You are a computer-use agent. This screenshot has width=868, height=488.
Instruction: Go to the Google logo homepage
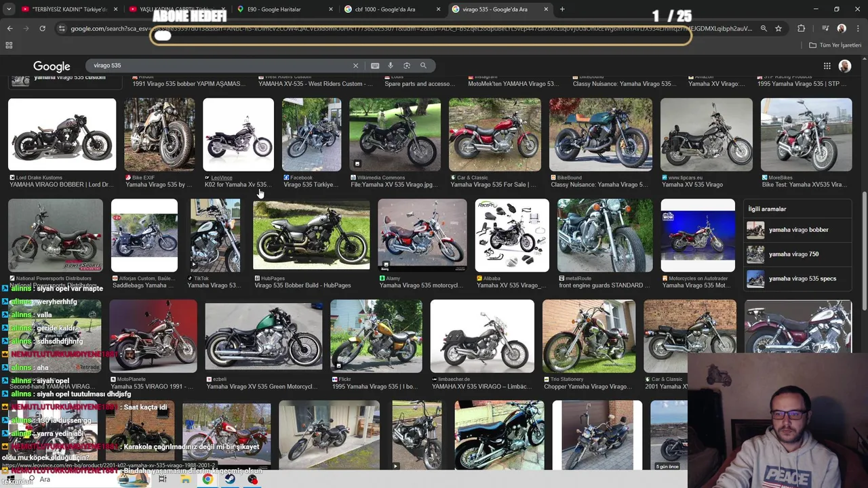point(52,66)
